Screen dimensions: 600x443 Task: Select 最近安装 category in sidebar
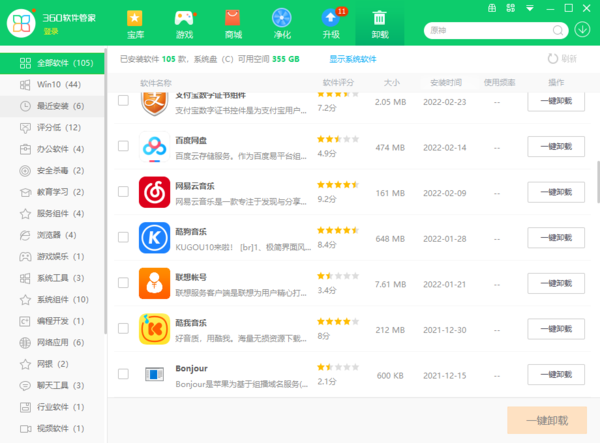(60, 106)
